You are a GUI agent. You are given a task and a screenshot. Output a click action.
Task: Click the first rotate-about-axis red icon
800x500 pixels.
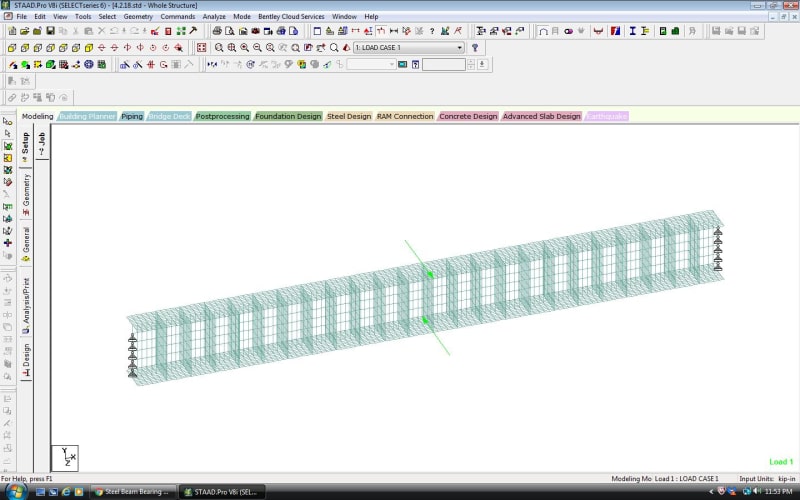click(102, 48)
